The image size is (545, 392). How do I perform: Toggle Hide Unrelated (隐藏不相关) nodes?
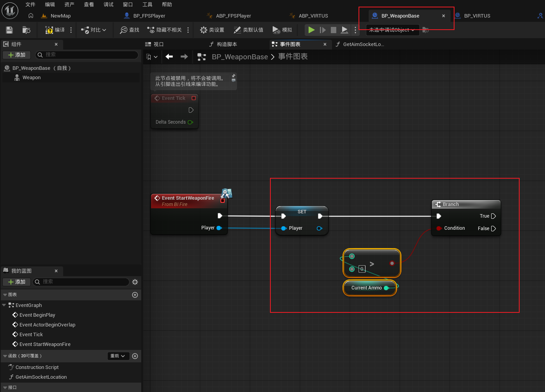(x=164, y=30)
